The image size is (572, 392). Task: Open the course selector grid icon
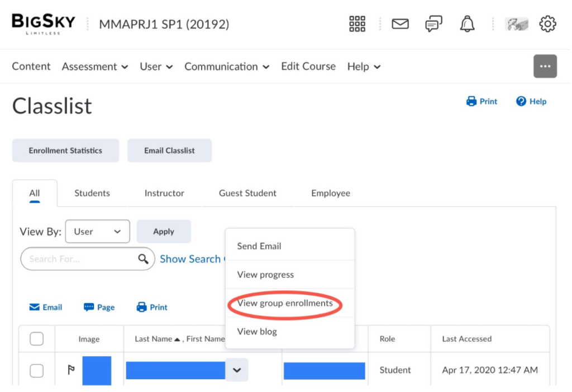(357, 24)
